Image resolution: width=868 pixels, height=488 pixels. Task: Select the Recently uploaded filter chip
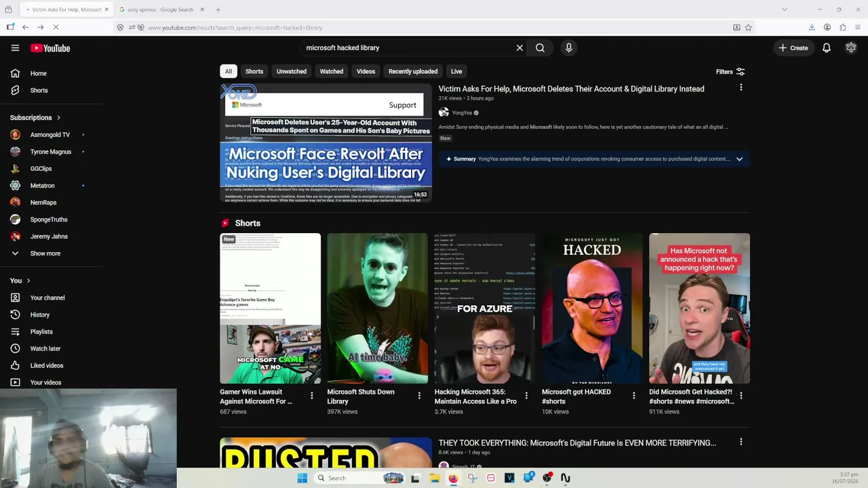click(x=413, y=71)
